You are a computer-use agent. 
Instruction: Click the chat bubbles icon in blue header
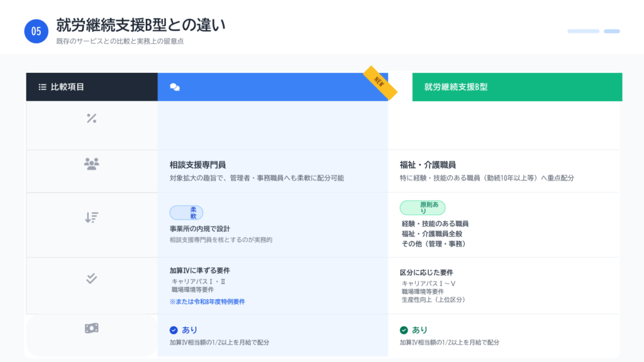175,87
